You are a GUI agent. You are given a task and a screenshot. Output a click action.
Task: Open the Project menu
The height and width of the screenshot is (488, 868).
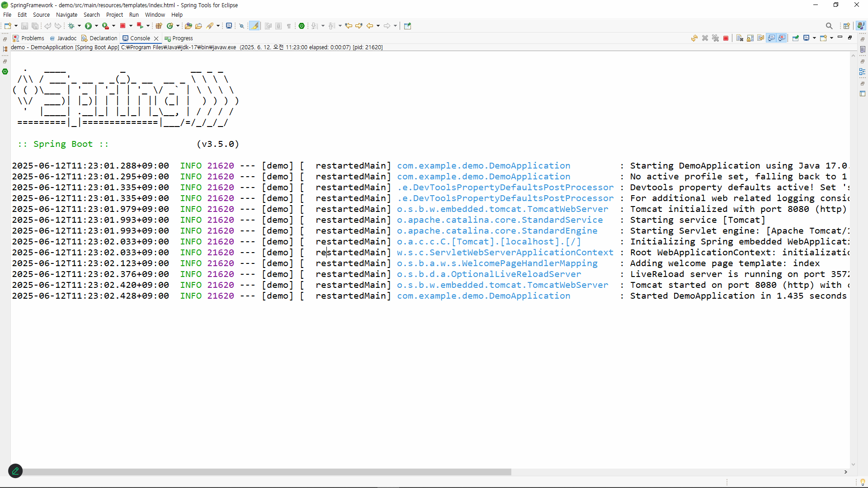click(x=114, y=14)
